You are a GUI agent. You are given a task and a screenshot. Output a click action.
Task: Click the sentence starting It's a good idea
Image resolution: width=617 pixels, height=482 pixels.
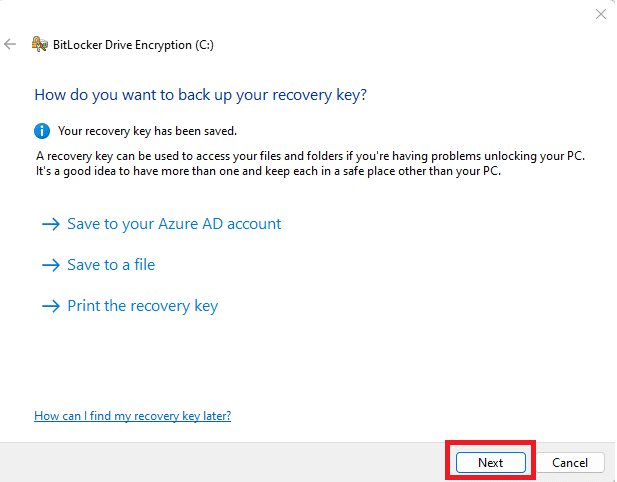point(268,172)
